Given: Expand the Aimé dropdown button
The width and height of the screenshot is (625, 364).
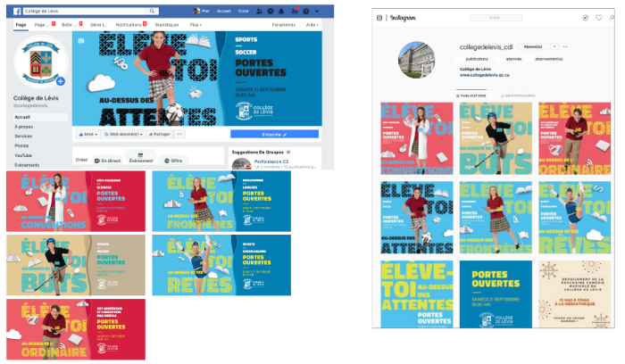Looking at the screenshot, I should click(x=88, y=135).
